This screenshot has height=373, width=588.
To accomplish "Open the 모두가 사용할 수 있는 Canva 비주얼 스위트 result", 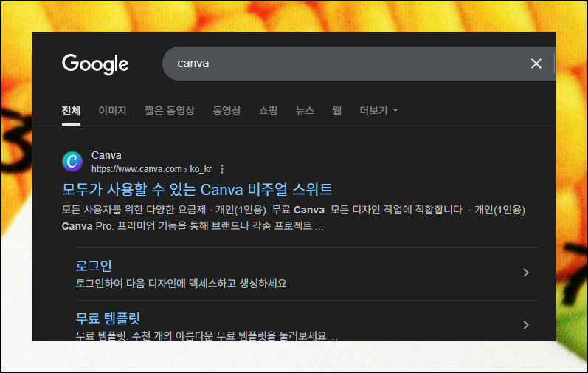I will [197, 190].
